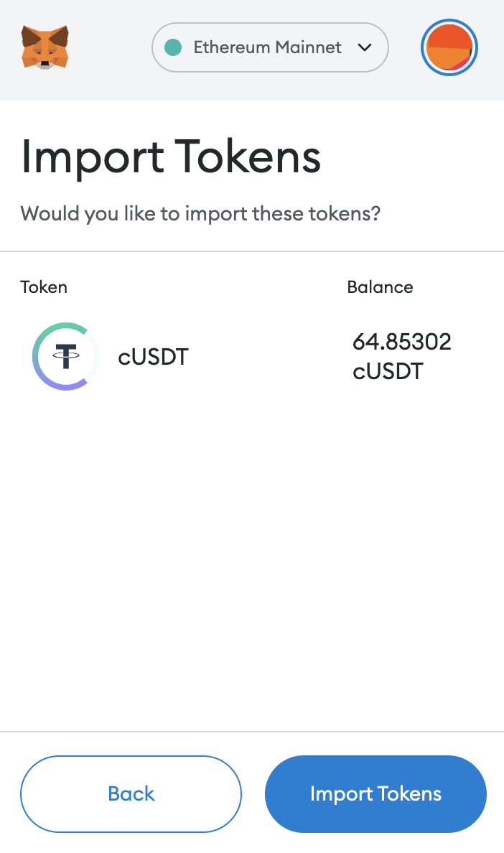Click the green network status dot
This screenshot has height=853, width=504.
tap(172, 47)
